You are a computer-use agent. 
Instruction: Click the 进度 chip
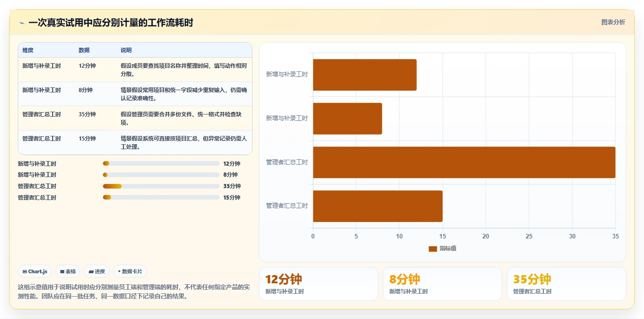pyautogui.click(x=97, y=271)
